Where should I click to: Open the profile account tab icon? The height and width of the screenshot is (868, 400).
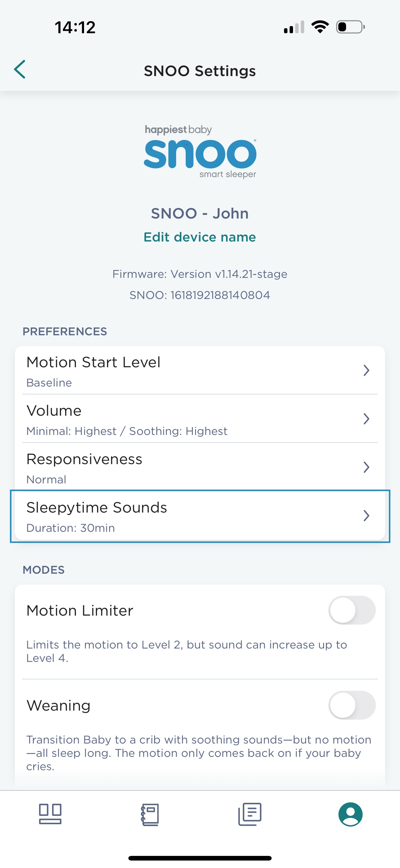(x=350, y=814)
